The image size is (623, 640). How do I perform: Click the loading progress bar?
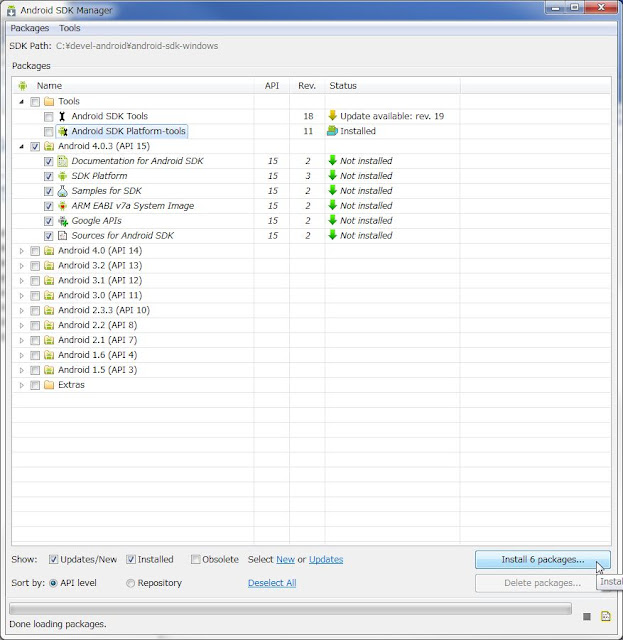pyautogui.click(x=290, y=609)
